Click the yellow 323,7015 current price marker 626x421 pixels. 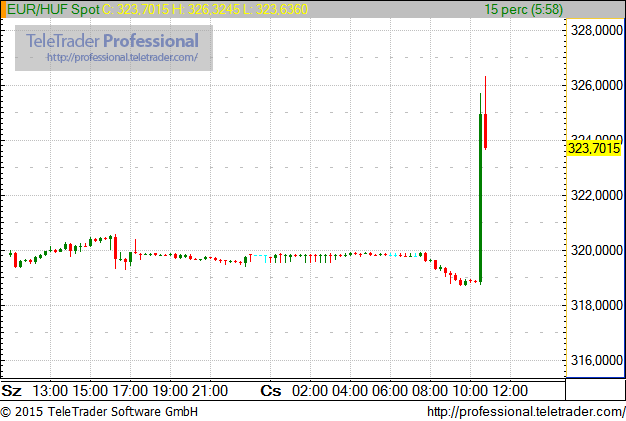click(x=594, y=148)
